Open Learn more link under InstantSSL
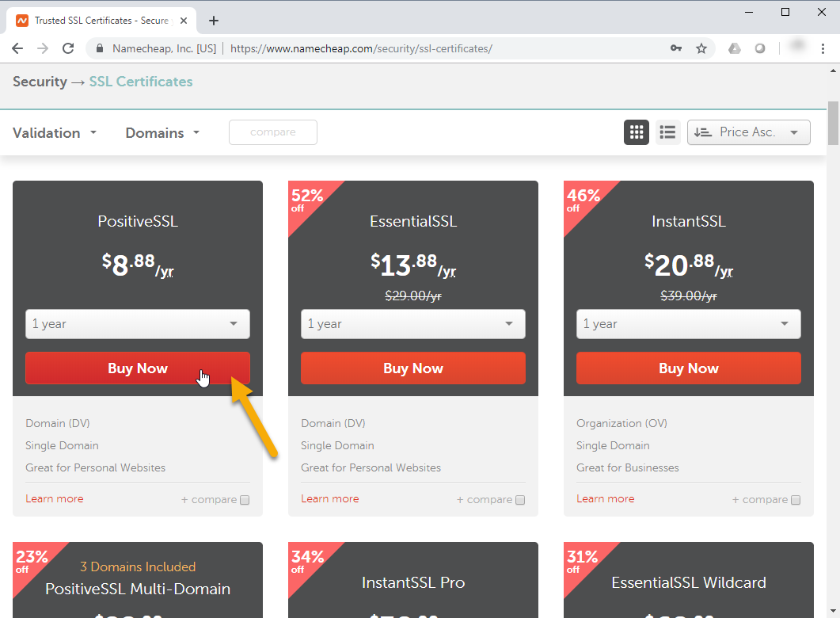 coord(606,499)
